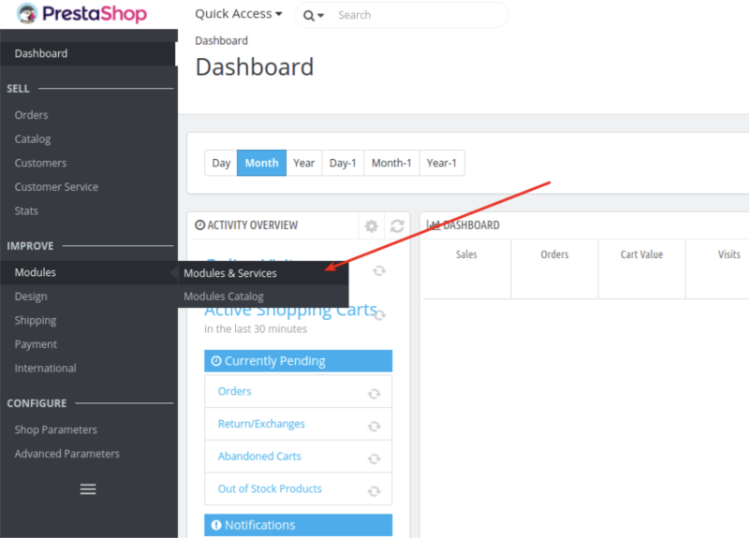Open the Quick Access dropdown
Image resolution: width=750 pixels, height=538 pixels.
(x=238, y=14)
